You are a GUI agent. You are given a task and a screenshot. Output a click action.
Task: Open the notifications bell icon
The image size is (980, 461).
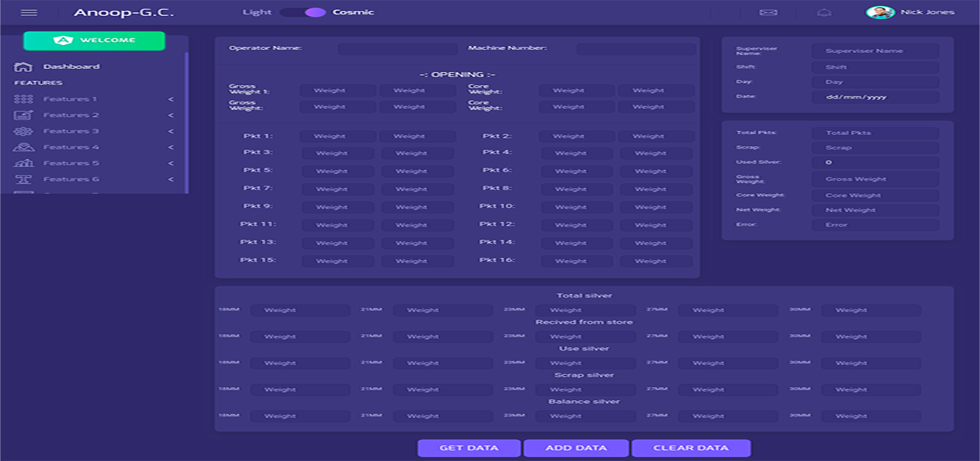point(824,12)
